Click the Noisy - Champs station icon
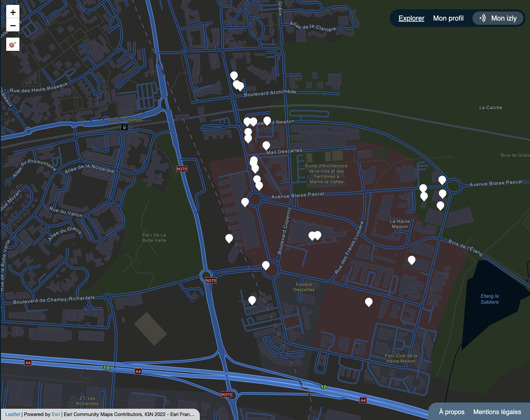 124,127
